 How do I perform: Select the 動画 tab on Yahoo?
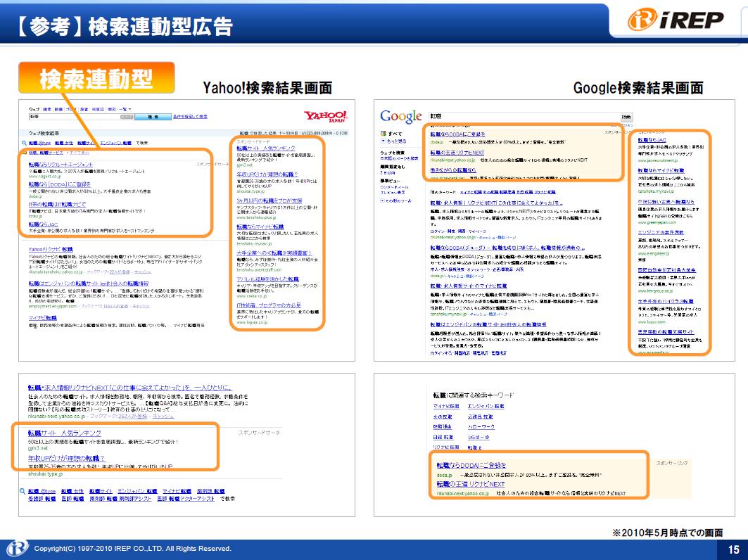click(59, 109)
